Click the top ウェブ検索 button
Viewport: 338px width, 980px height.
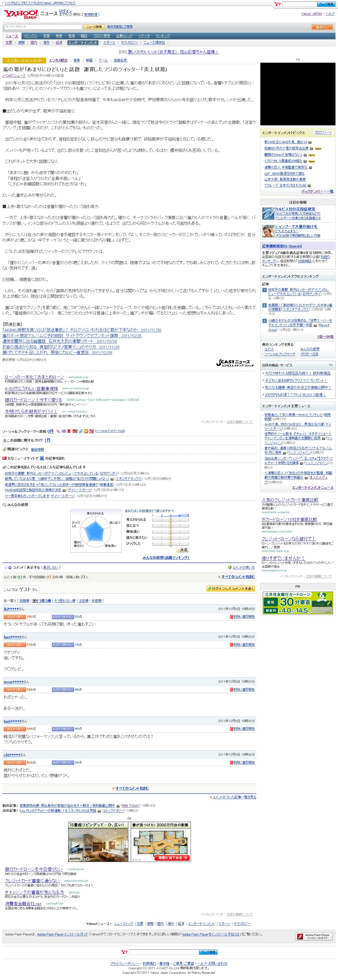(x=326, y=4)
